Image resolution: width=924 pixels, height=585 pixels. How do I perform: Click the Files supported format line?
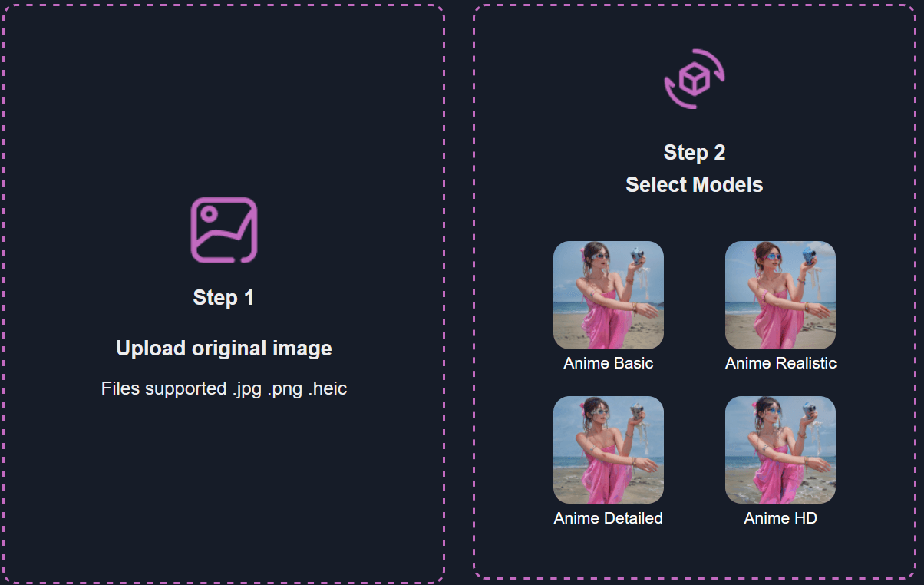click(223, 388)
